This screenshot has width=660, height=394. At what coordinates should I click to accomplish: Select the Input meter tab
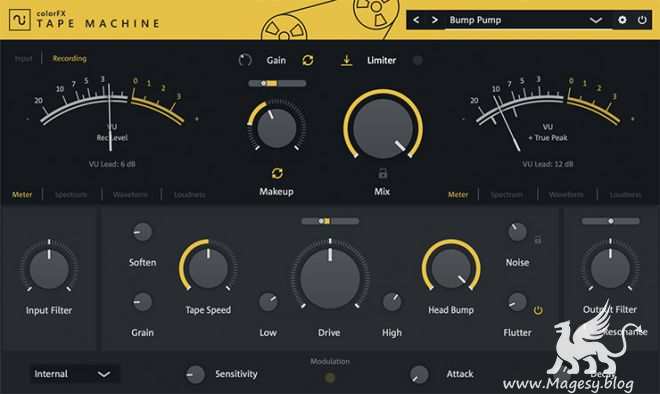click(23, 59)
